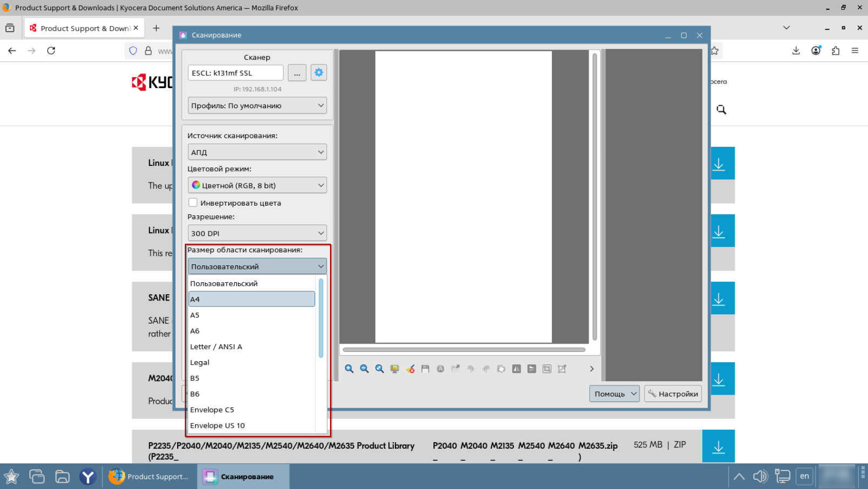Click the crop tool icon
The width and height of the screenshot is (868, 489).
point(547,369)
